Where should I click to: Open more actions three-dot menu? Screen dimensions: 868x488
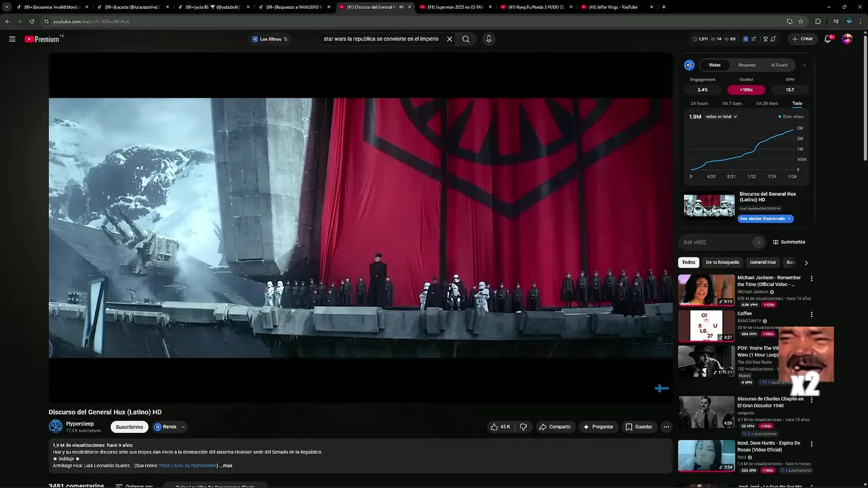click(x=667, y=427)
